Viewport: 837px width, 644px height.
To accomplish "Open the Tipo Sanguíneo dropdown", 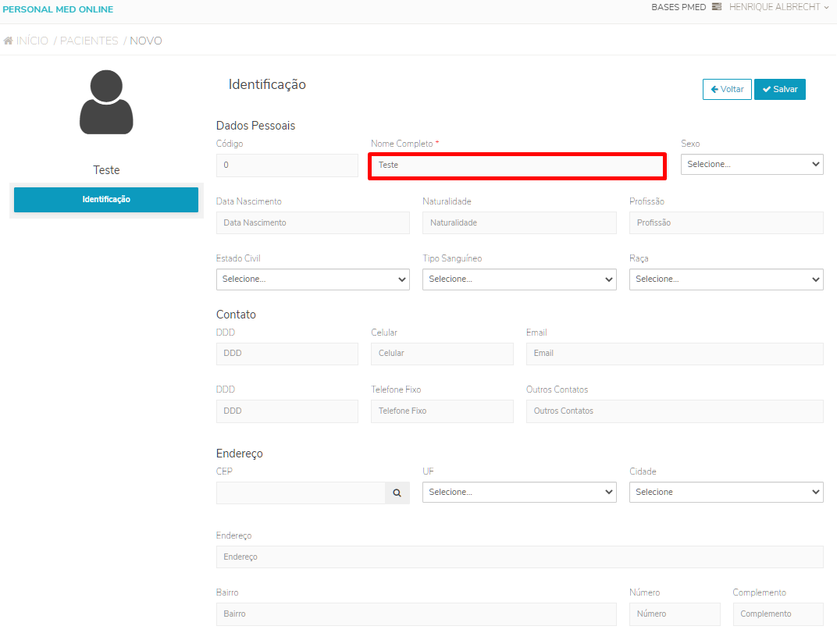I will (519, 279).
